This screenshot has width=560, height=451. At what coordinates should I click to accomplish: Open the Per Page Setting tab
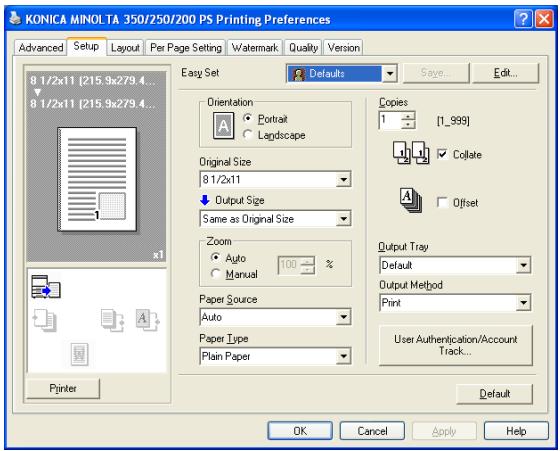[x=186, y=47]
